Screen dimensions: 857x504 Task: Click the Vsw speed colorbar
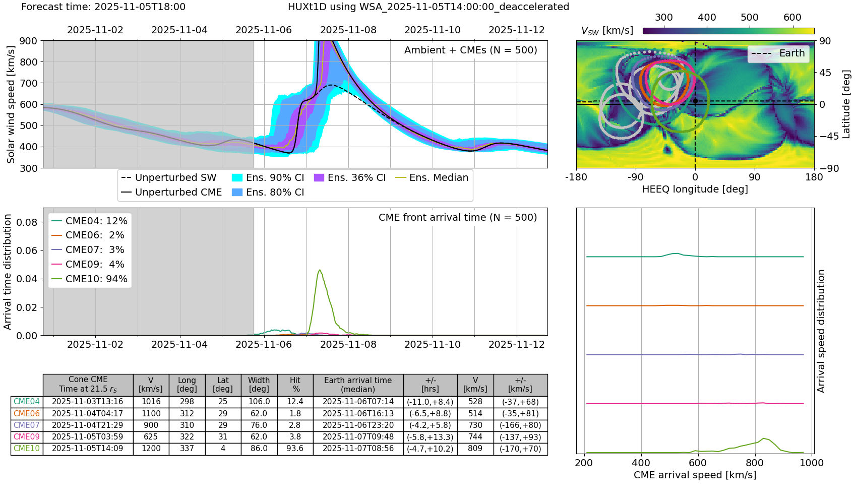tap(728, 31)
